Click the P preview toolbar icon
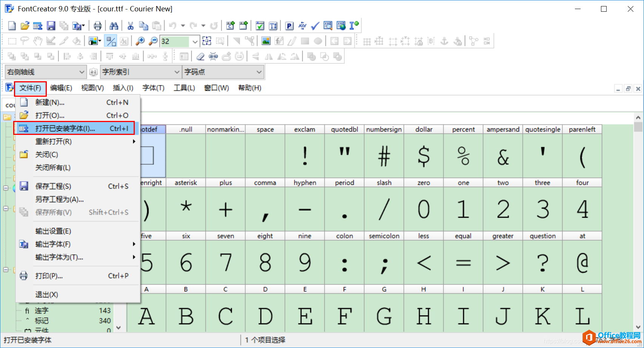The width and height of the screenshot is (644, 348). [x=290, y=26]
